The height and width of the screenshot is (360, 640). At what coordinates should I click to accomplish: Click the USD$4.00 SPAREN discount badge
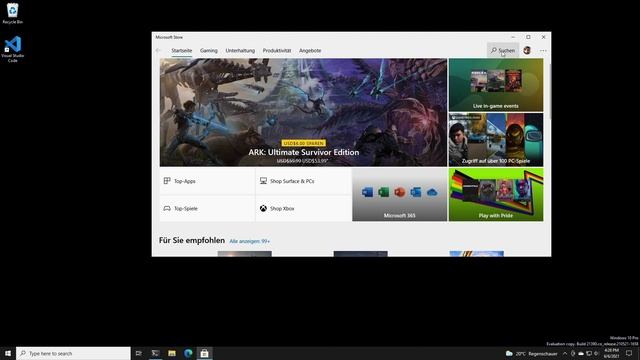[304, 143]
